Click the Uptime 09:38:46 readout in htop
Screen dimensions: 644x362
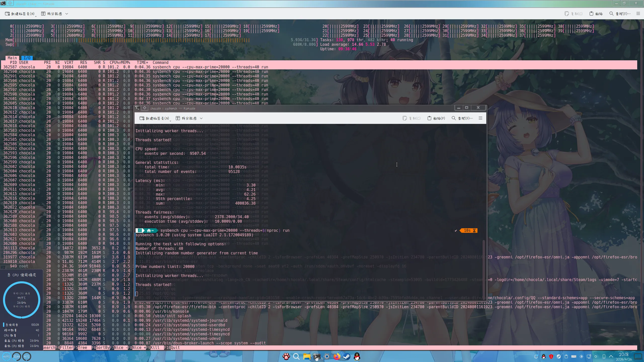click(x=338, y=49)
